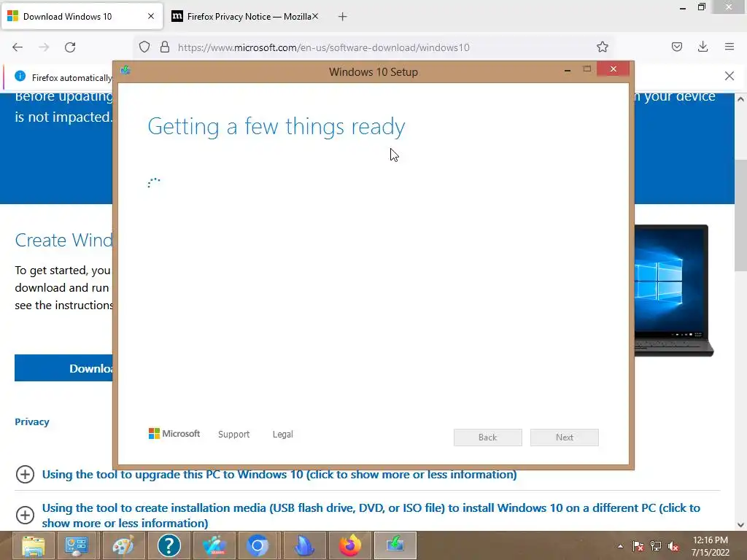Open the Firefox downloads arrow
The width and height of the screenshot is (747, 560).
[703, 47]
